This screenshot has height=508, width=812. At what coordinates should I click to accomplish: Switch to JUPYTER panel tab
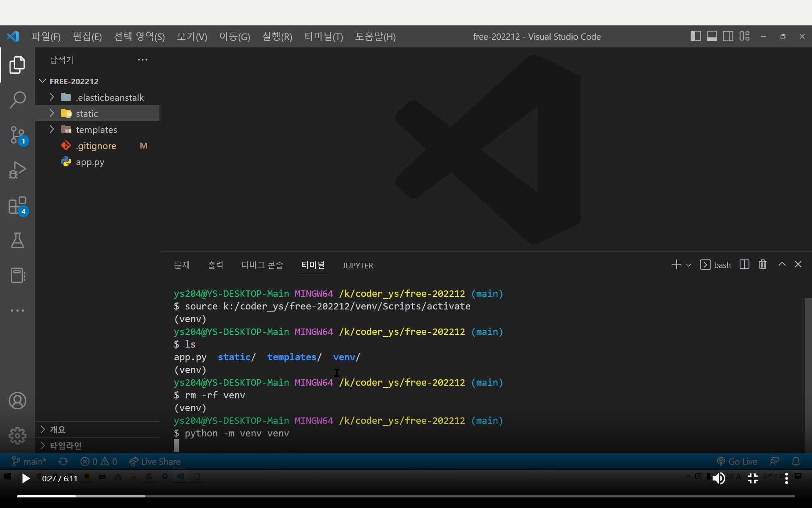coord(358,265)
